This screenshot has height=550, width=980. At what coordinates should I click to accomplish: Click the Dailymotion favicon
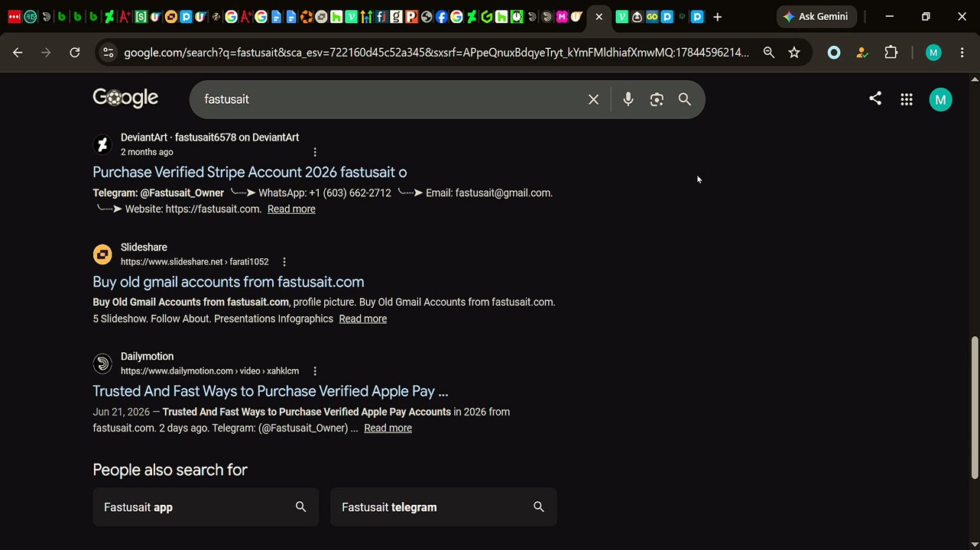(102, 364)
